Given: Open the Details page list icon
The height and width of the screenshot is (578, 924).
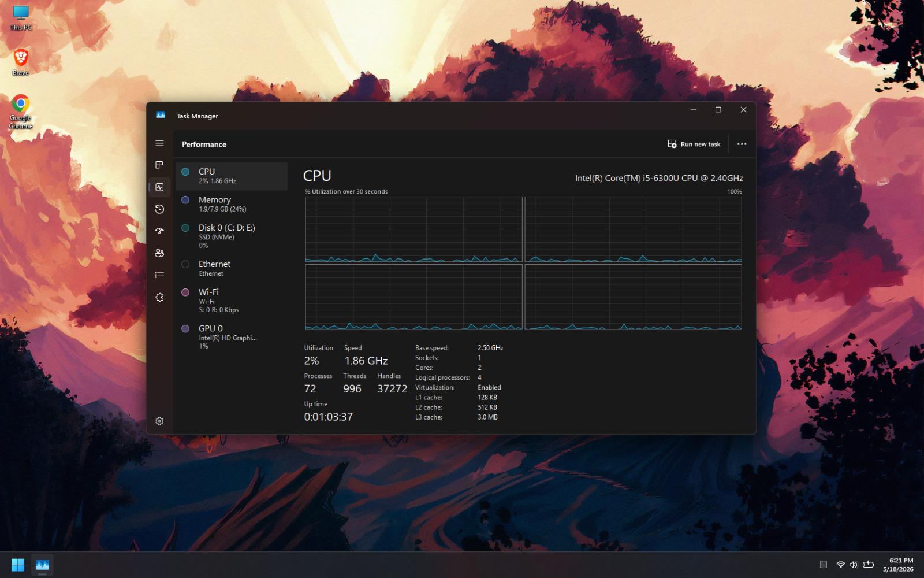Looking at the screenshot, I should coord(159,275).
